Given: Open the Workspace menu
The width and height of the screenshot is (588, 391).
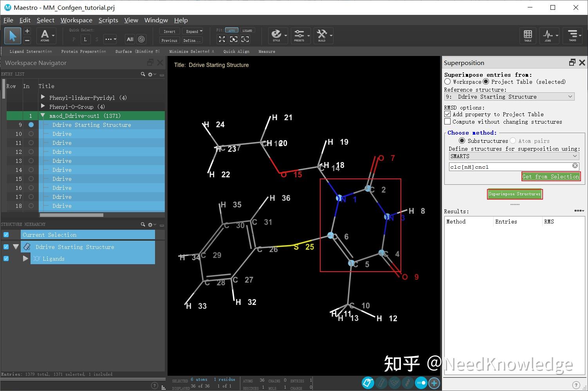Looking at the screenshot, I should pyautogui.click(x=76, y=20).
